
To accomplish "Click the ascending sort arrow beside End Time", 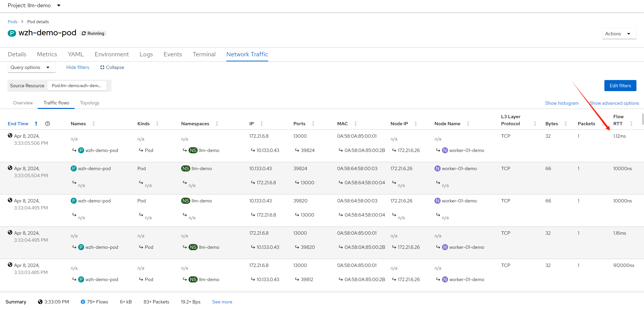I will click(x=36, y=124).
